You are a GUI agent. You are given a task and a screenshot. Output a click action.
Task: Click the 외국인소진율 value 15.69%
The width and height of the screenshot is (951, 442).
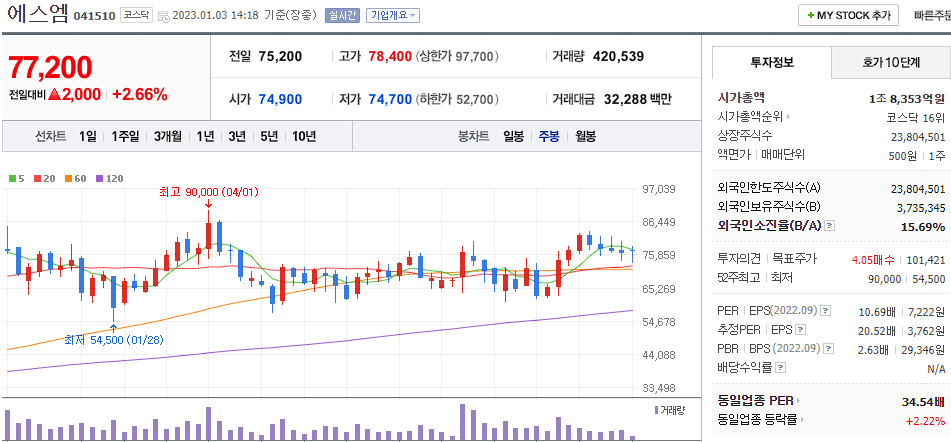point(922,227)
